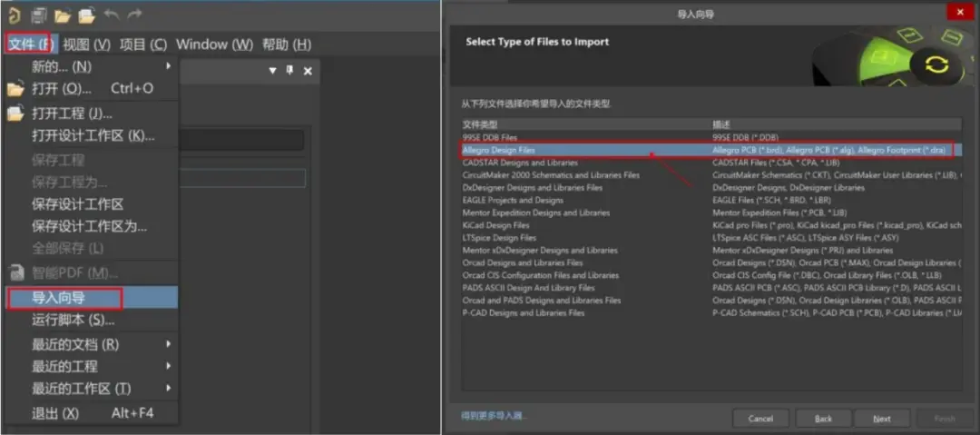Select Mentor Expedition Designs and Libraries row

712,213
